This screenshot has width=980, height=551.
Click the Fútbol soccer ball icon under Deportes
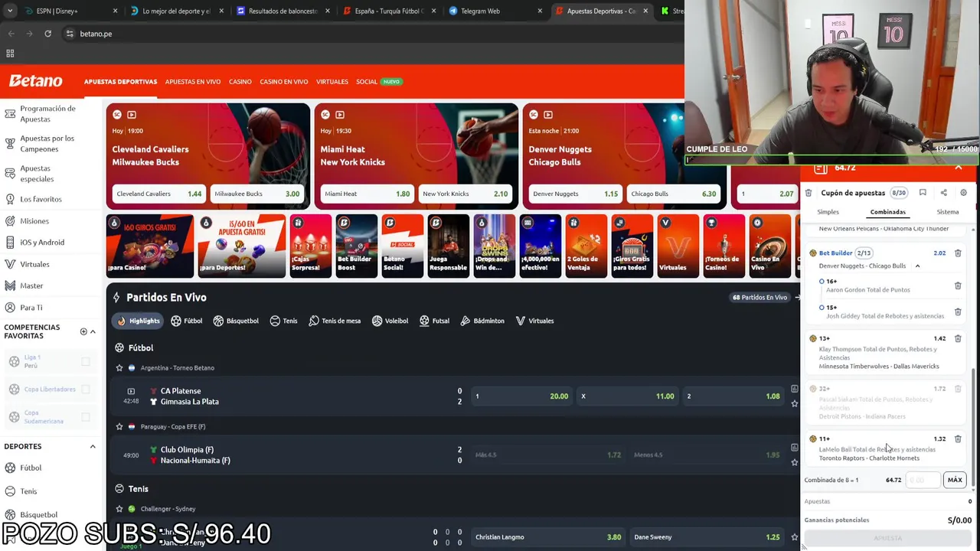(x=10, y=468)
